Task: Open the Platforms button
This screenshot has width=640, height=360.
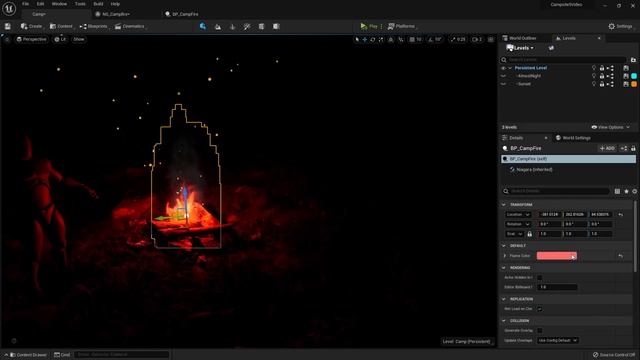Action: pyautogui.click(x=402, y=27)
